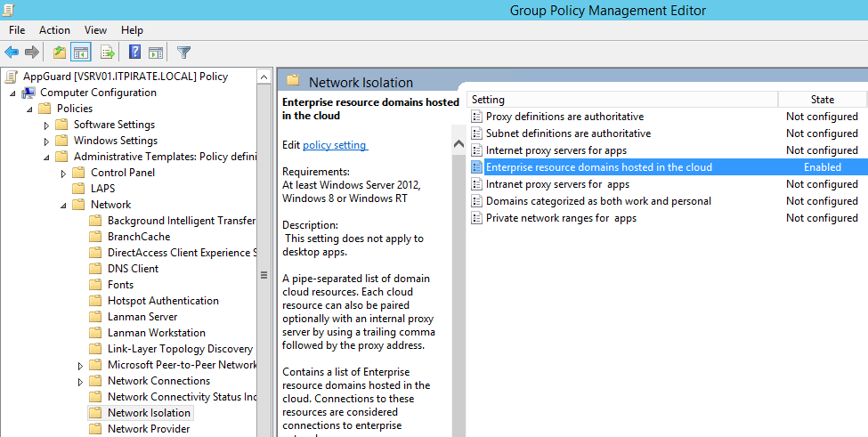Select the Lanman Workstation tree folder
The height and width of the screenshot is (437, 868).
[x=157, y=333]
